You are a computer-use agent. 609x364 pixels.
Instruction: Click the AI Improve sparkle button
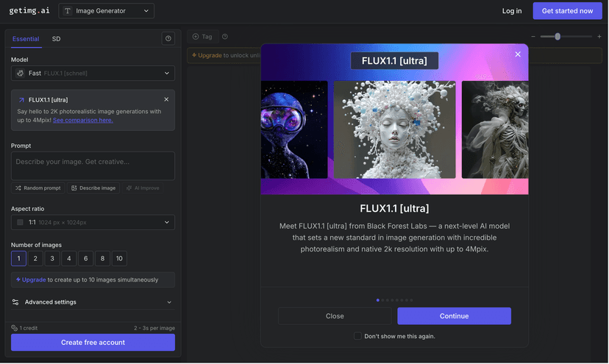tap(143, 188)
